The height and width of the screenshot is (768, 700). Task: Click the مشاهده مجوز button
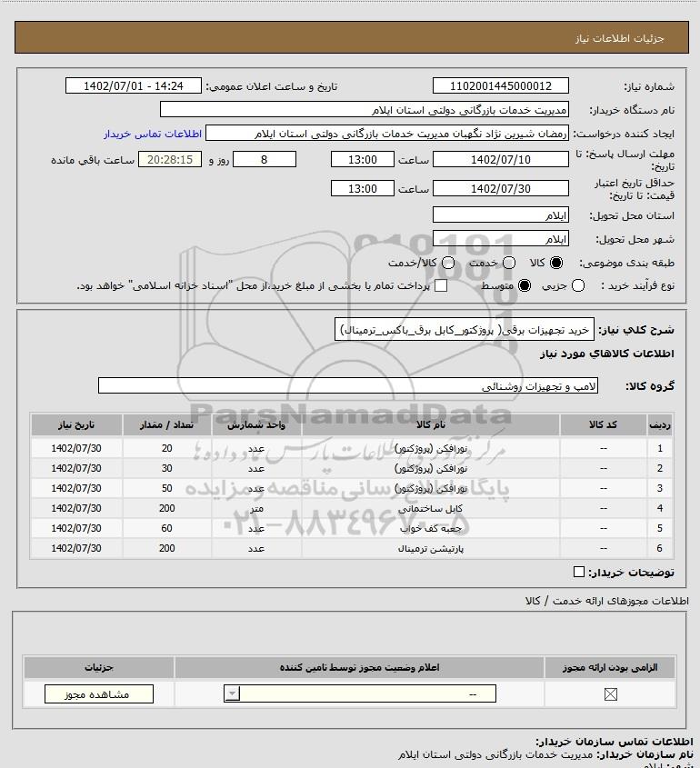coord(98,694)
